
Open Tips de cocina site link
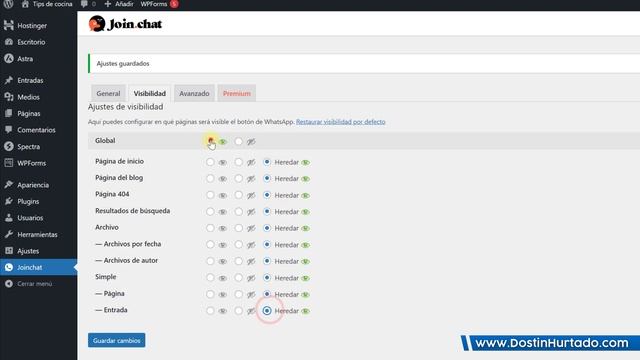pos(53,4)
